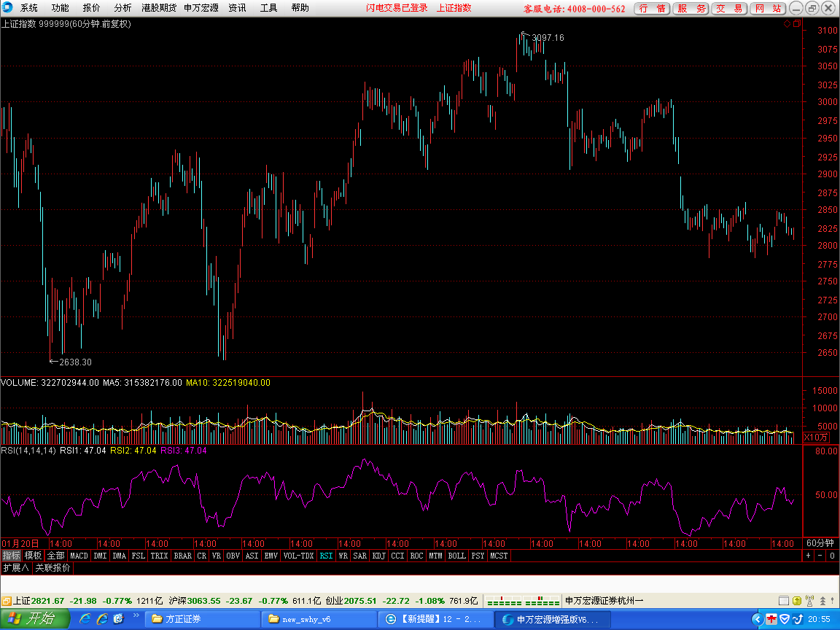Switch the indicator to CCI
The height and width of the screenshot is (630, 840).
397,556
